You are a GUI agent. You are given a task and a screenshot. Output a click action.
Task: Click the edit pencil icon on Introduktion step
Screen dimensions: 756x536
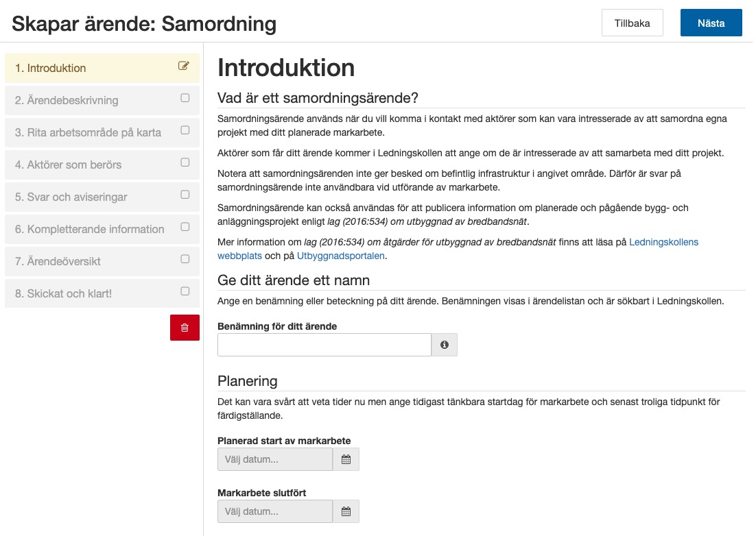(x=184, y=66)
